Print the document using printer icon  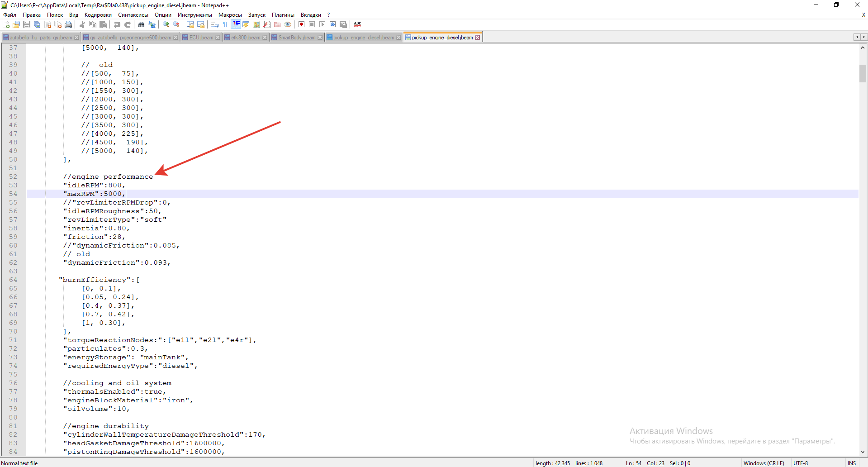click(x=68, y=24)
